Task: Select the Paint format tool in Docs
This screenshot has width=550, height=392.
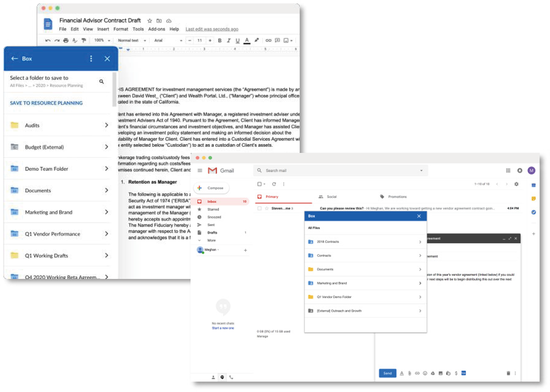Action: 84,40
